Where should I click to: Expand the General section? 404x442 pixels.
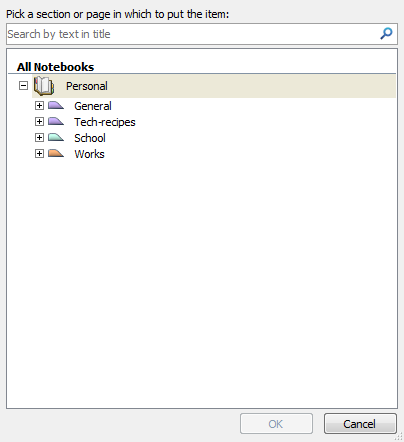point(39,105)
